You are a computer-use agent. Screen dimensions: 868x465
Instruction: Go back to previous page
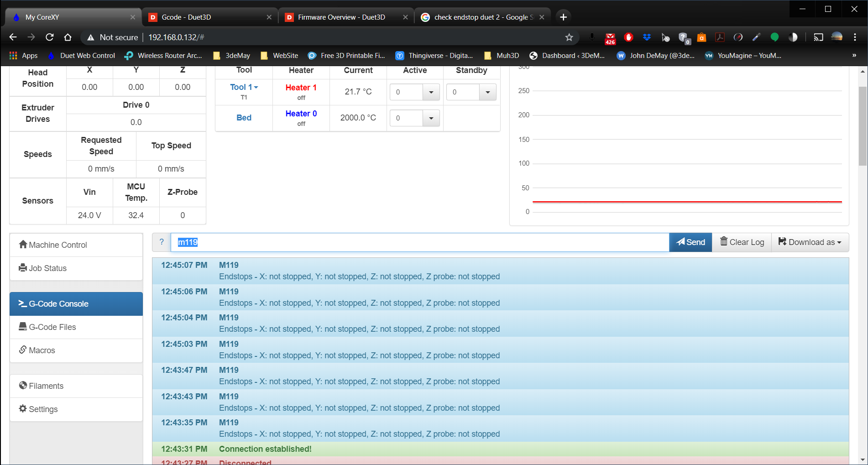coord(13,37)
